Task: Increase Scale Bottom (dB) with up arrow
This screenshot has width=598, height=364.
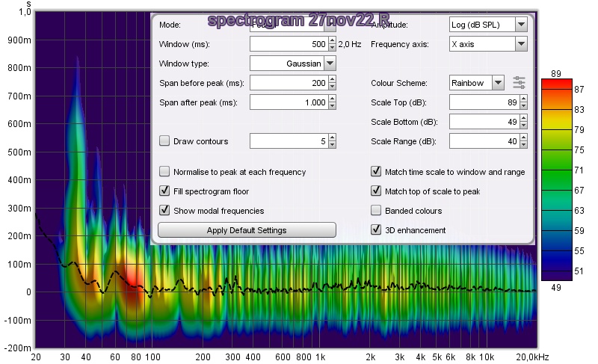Action: 524,119
